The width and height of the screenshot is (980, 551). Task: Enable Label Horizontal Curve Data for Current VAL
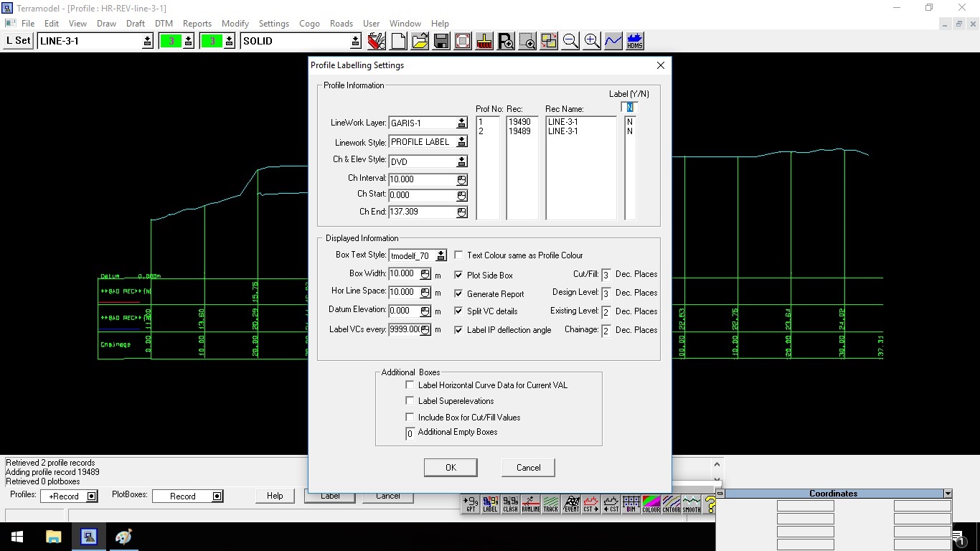(x=410, y=385)
